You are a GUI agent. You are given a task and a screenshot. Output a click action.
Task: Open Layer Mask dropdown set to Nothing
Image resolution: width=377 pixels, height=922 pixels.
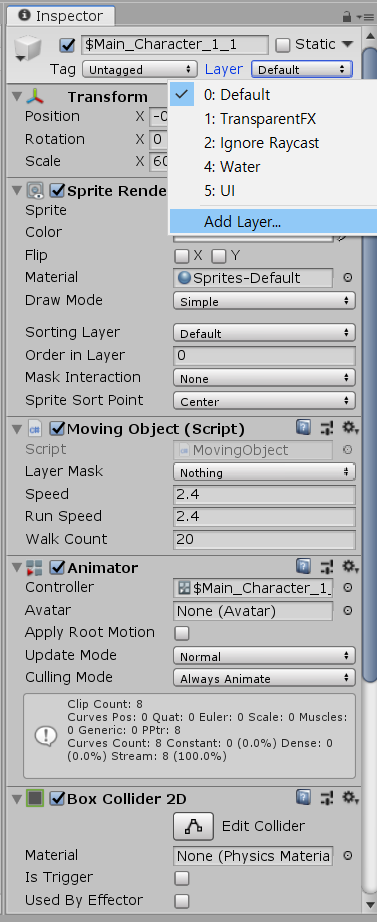(264, 472)
